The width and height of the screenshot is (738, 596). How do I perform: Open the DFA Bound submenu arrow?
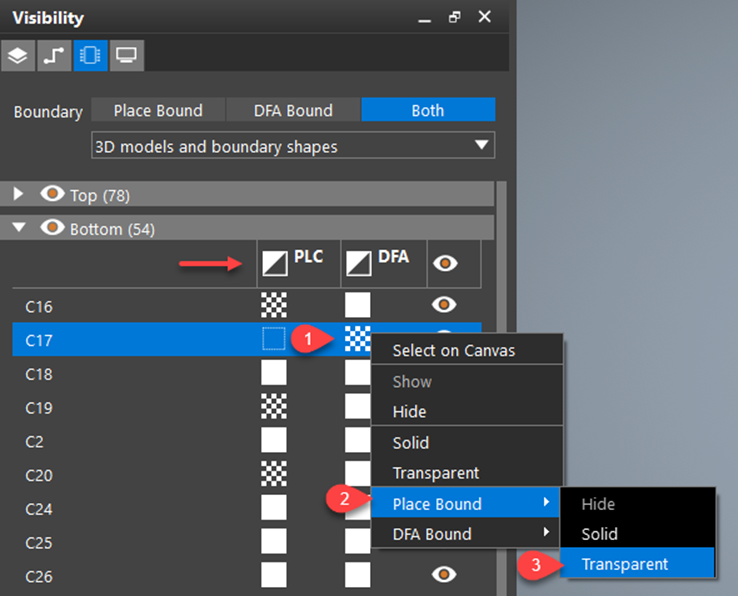pos(546,532)
